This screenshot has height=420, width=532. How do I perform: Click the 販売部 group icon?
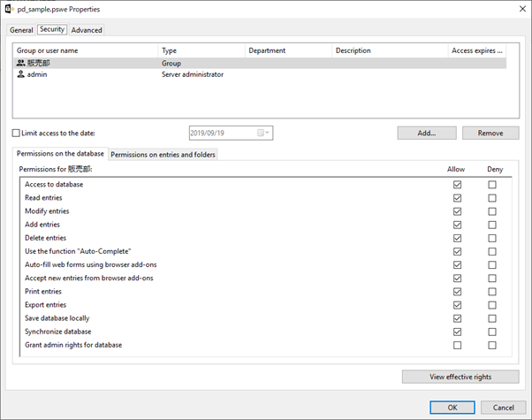21,64
